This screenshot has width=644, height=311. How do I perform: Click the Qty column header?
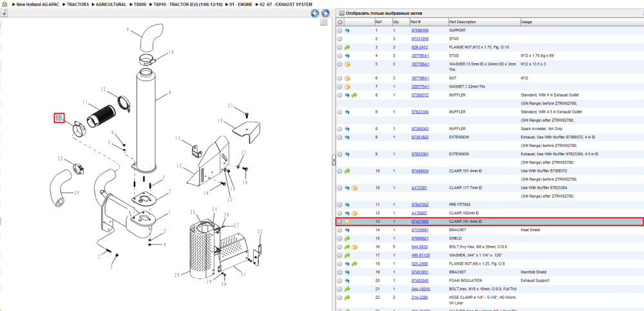[x=400, y=22]
